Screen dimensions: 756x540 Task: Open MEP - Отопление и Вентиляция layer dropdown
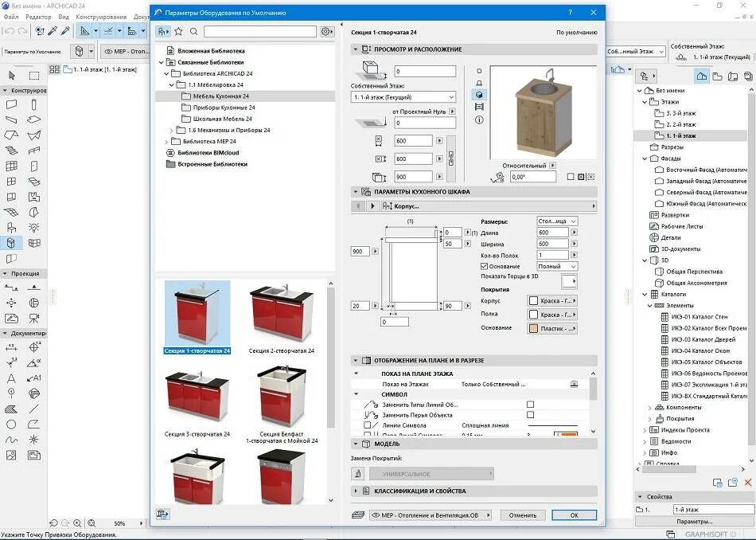(431, 515)
